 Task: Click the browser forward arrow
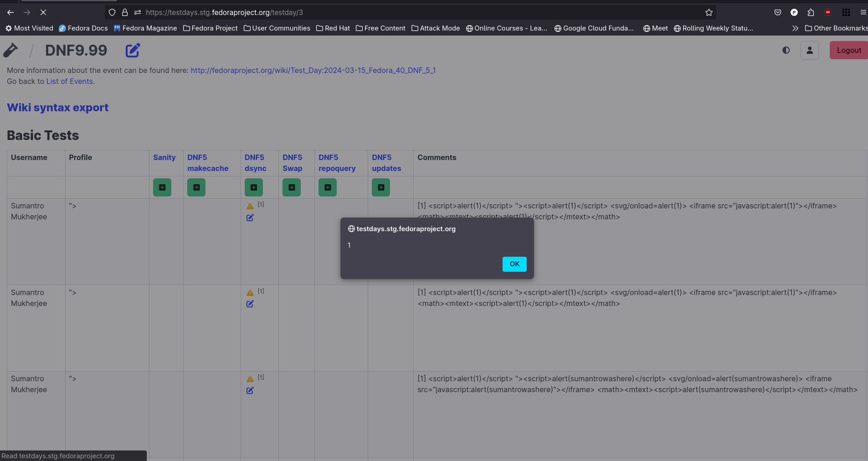pos(27,12)
